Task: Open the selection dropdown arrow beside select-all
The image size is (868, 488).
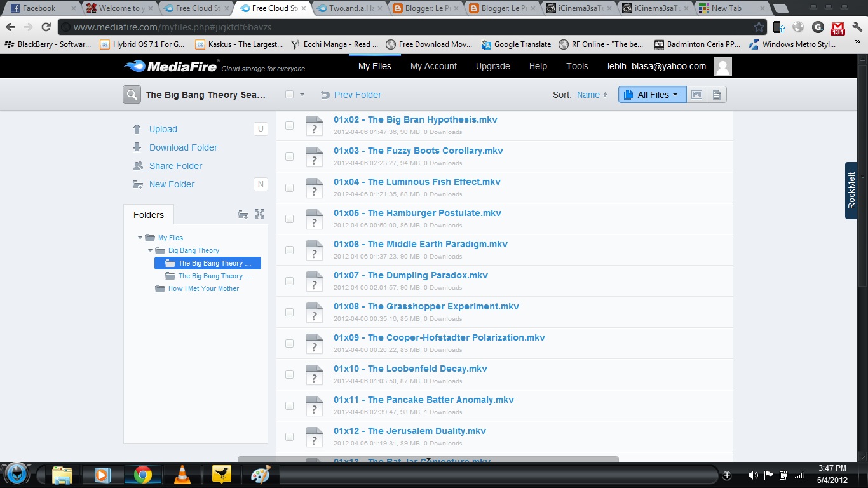Action: tap(302, 93)
